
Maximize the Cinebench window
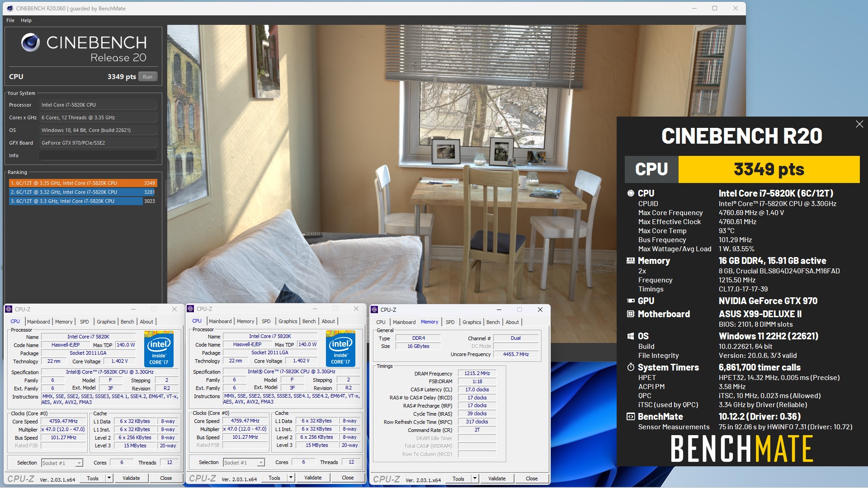click(x=715, y=8)
